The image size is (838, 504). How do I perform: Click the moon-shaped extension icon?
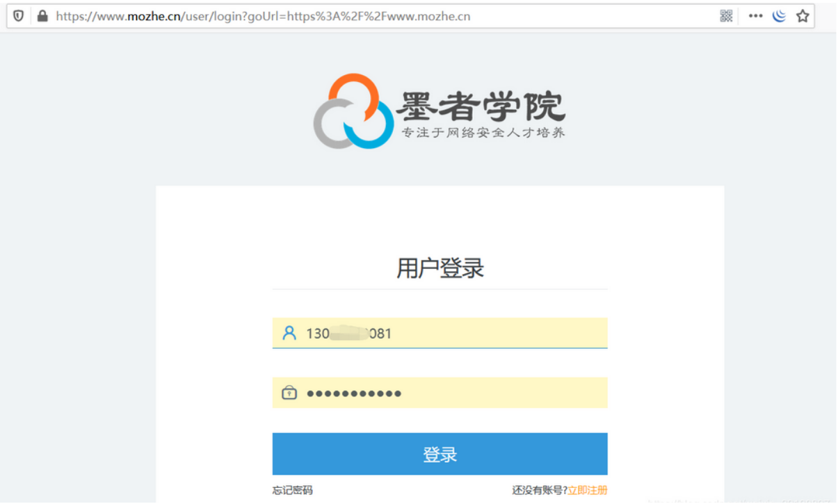[x=779, y=16]
